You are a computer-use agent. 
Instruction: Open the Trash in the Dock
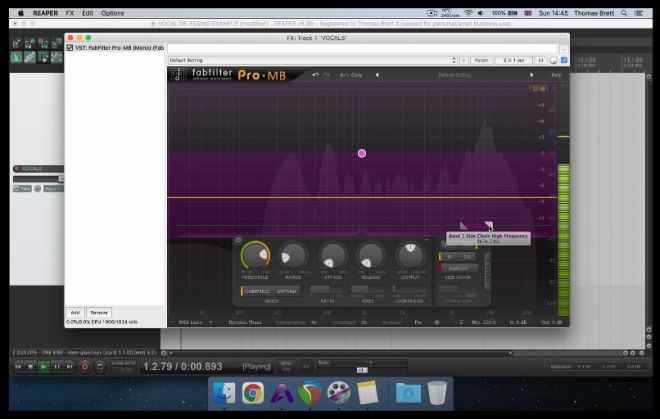click(437, 393)
